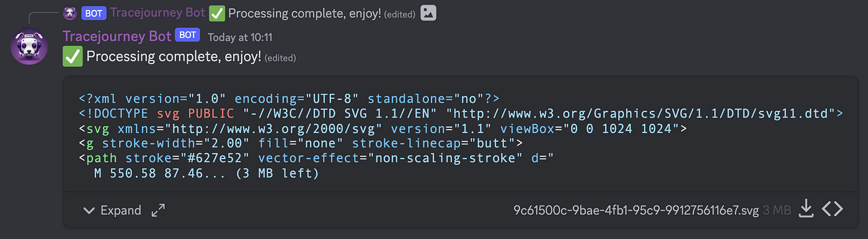Screen dimensions: 868x239
Task: Open Tracejourney Bot profile from main username
Action: click(x=117, y=36)
